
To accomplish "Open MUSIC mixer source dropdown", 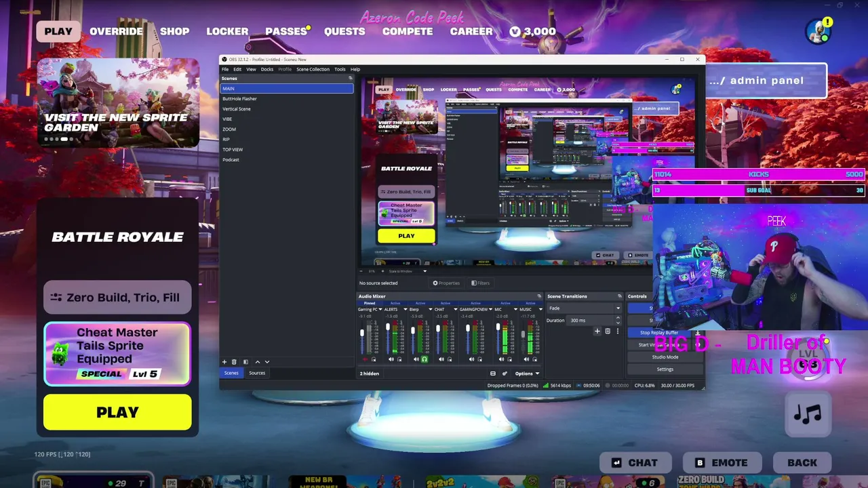I will tap(540, 310).
